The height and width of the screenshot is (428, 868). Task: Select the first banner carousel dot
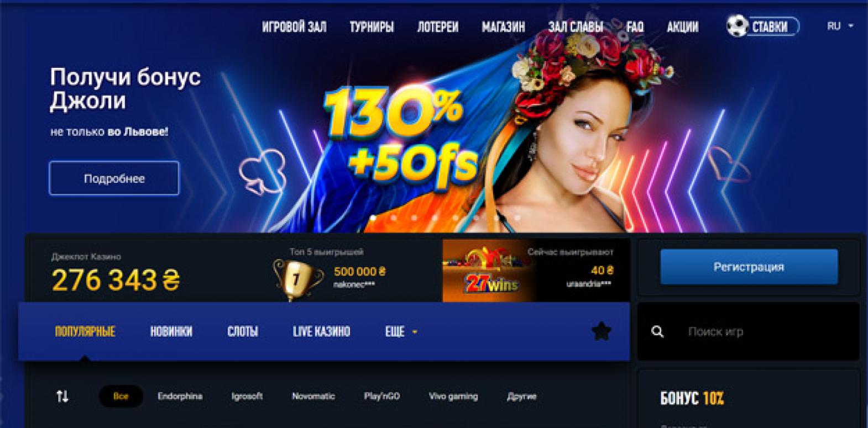[x=373, y=218]
